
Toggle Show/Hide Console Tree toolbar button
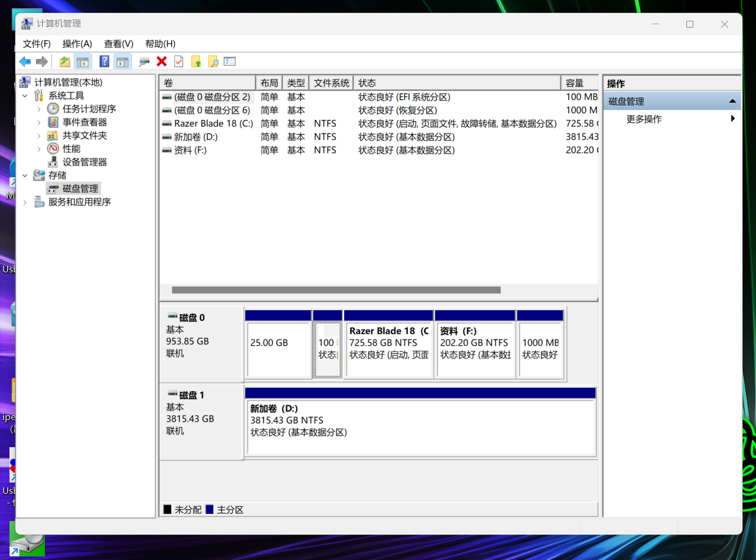coord(83,61)
